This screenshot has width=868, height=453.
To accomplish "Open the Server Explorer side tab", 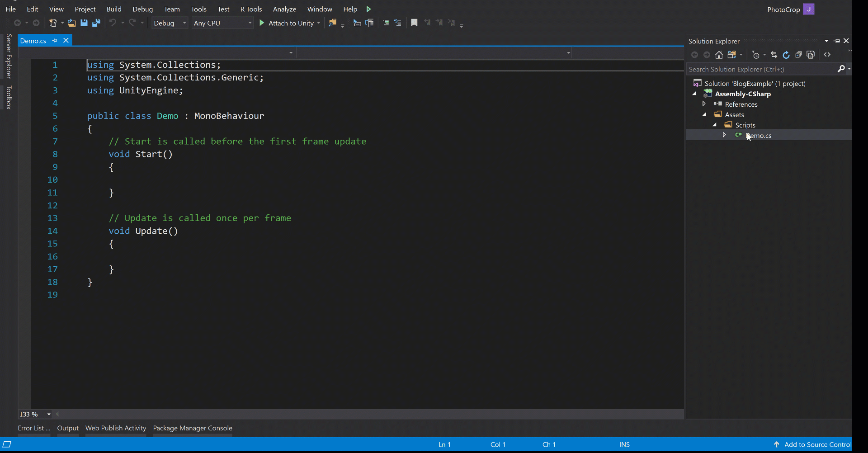I will 9,56.
